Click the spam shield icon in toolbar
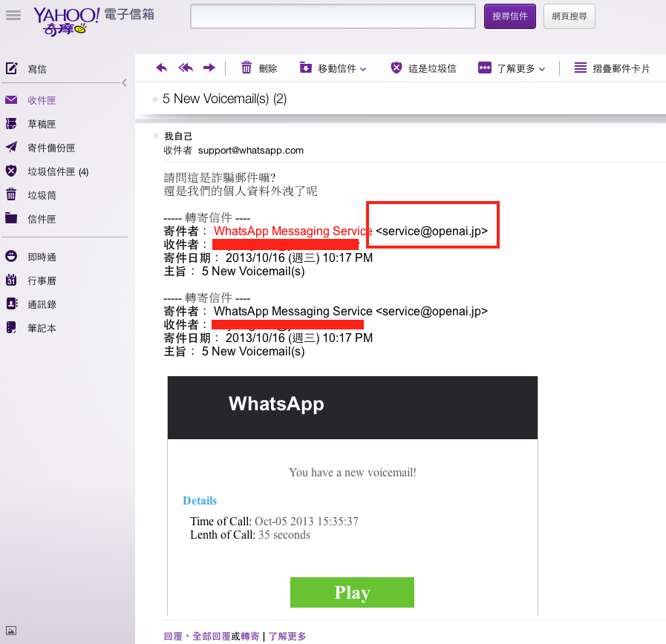 coord(396,68)
